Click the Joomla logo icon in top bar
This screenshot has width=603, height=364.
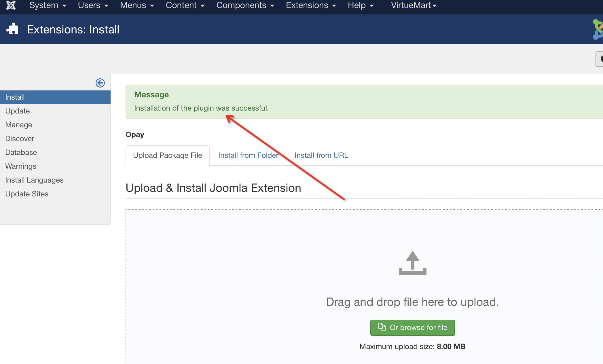(11, 5)
